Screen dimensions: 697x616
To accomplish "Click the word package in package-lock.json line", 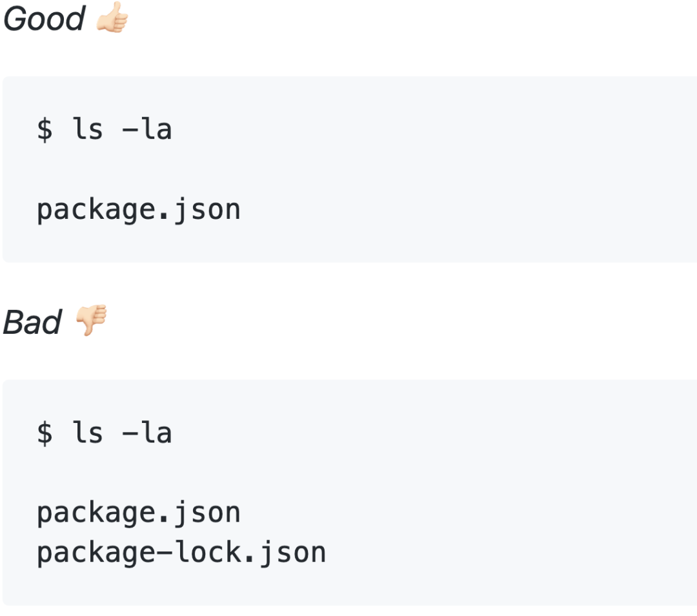I will pos(96,554).
